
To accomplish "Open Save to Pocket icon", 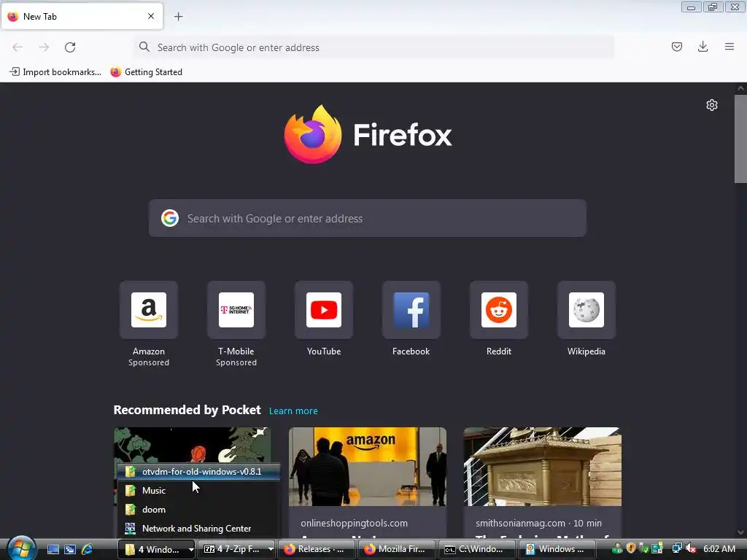I will [x=677, y=47].
